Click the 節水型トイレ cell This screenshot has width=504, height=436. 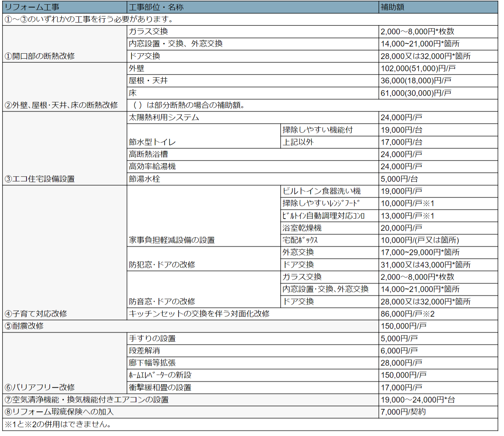pos(203,136)
